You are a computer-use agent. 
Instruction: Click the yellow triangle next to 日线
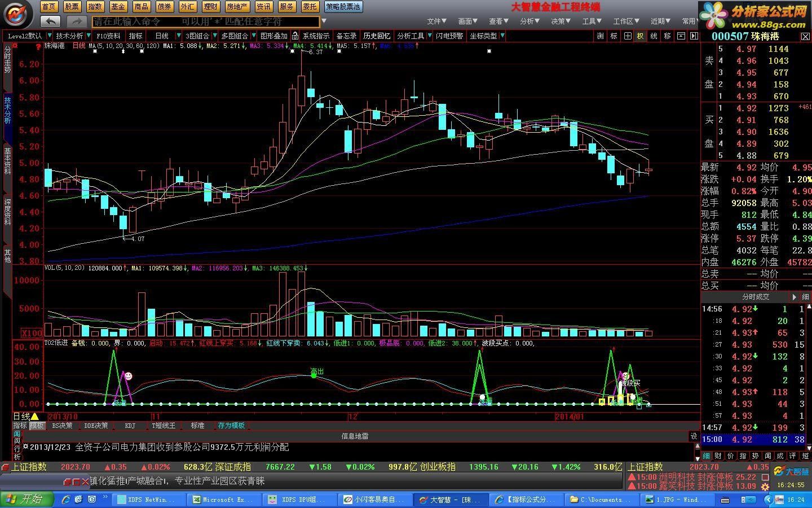[35, 417]
